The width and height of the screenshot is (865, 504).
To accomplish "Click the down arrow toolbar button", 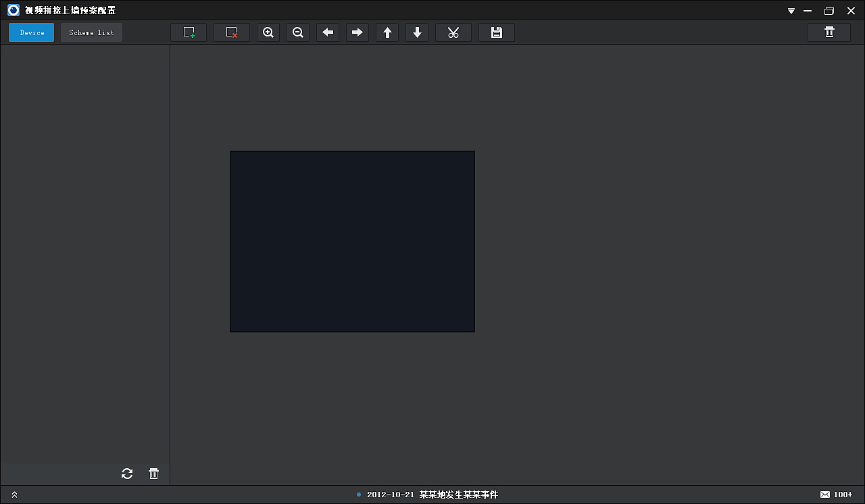I will pos(417,32).
